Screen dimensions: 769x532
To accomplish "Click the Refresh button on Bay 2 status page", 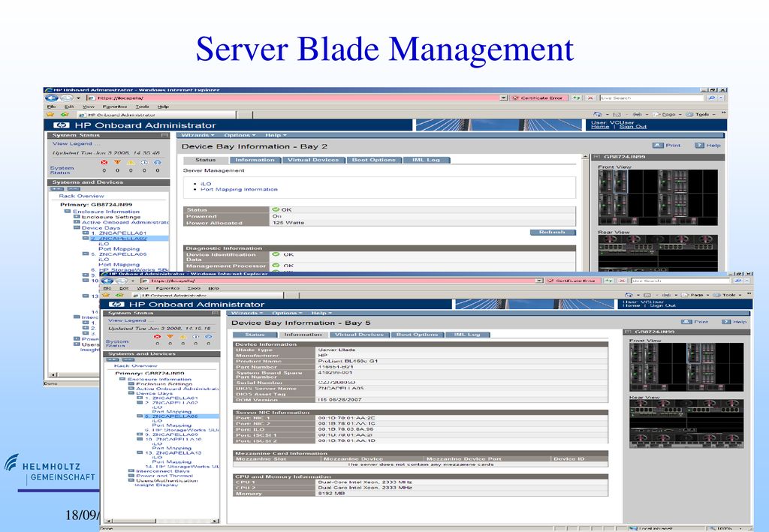I will (553, 232).
